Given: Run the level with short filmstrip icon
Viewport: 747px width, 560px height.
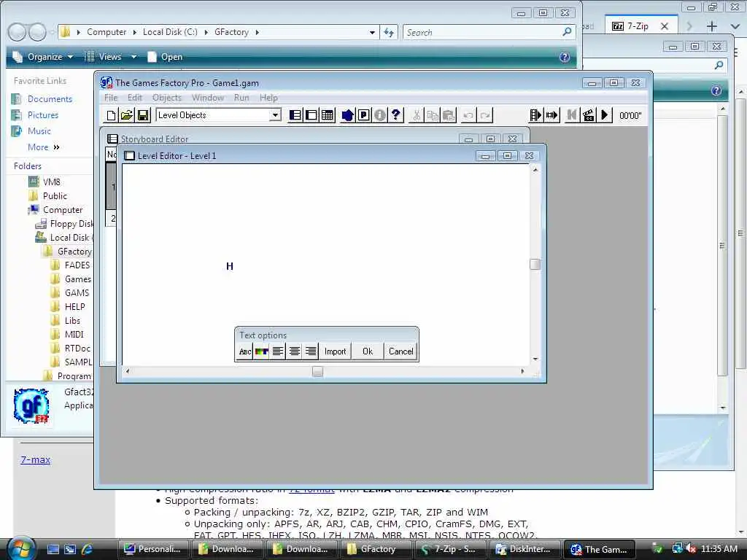Looking at the screenshot, I should point(551,115).
